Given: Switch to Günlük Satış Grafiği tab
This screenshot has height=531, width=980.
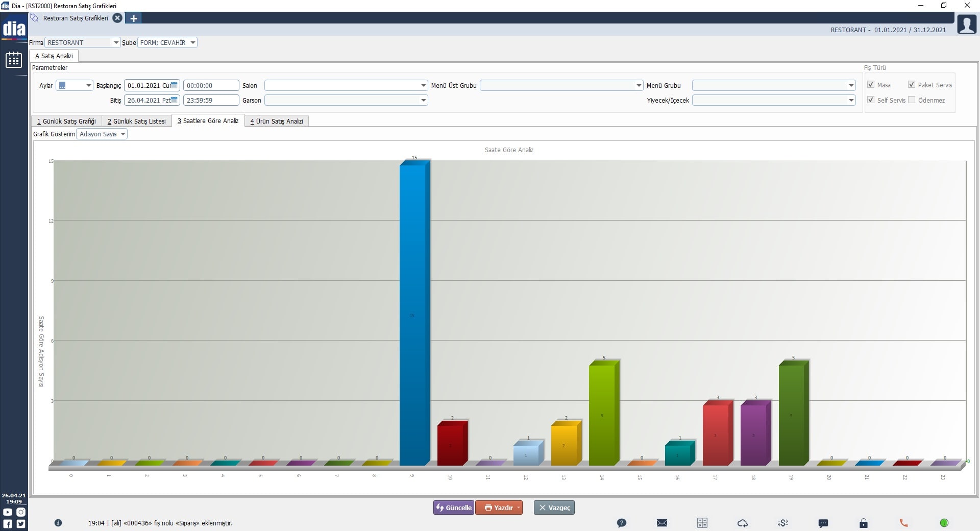Looking at the screenshot, I should [66, 121].
